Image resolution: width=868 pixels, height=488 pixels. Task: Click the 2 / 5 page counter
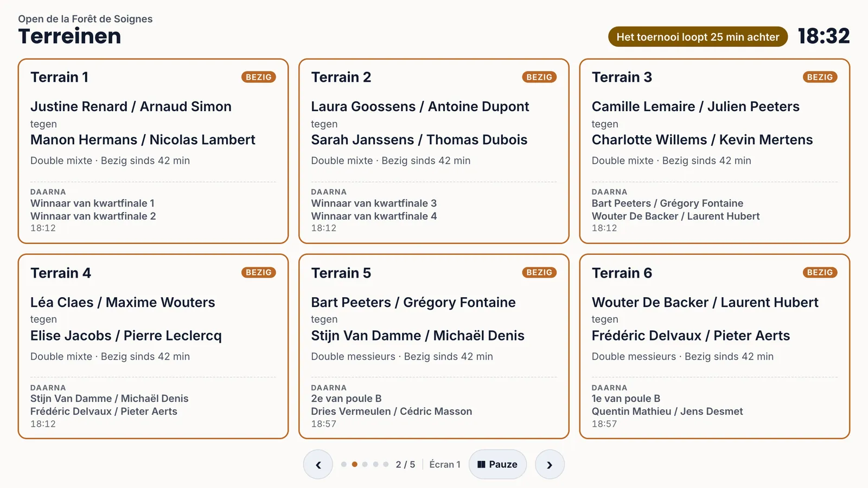pyautogui.click(x=405, y=464)
